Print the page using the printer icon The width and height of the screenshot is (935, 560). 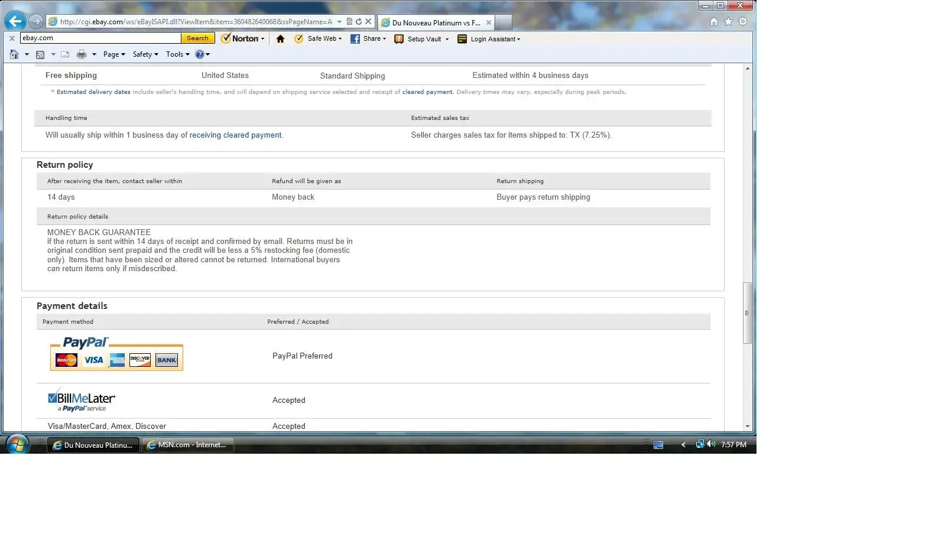point(82,54)
